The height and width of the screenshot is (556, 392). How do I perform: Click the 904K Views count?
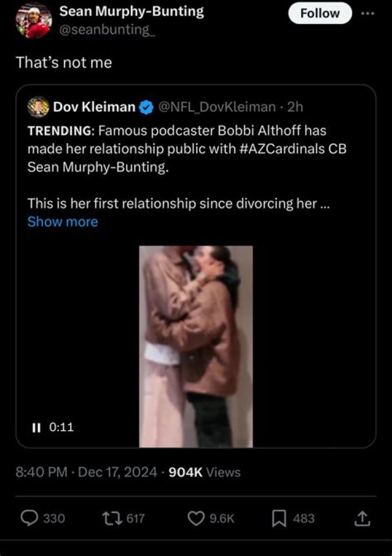205,472
